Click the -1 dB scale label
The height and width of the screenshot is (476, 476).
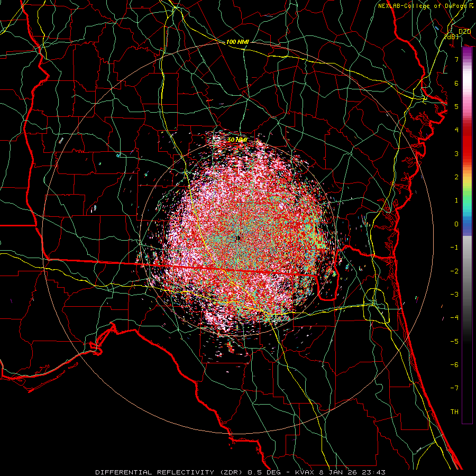454,248
